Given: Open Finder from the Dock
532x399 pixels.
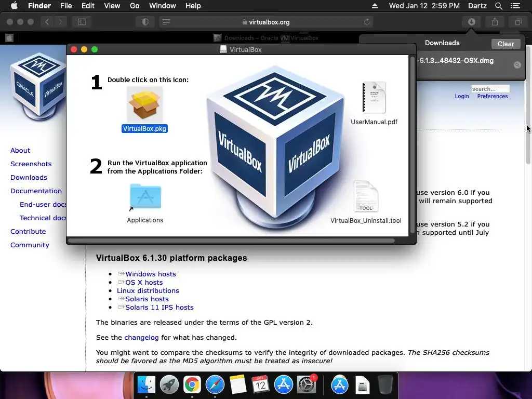Looking at the screenshot, I should click(x=146, y=385).
